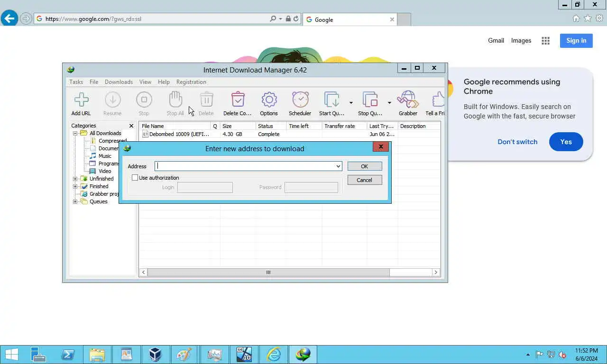Viewport: 607px width, 364px height.
Task: Open the Google apps grid icon
Action: pos(546,41)
